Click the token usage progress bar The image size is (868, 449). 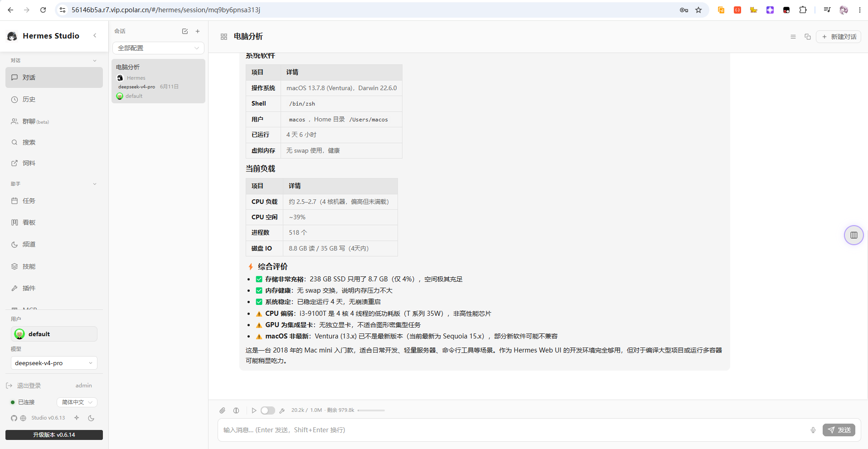(371, 410)
